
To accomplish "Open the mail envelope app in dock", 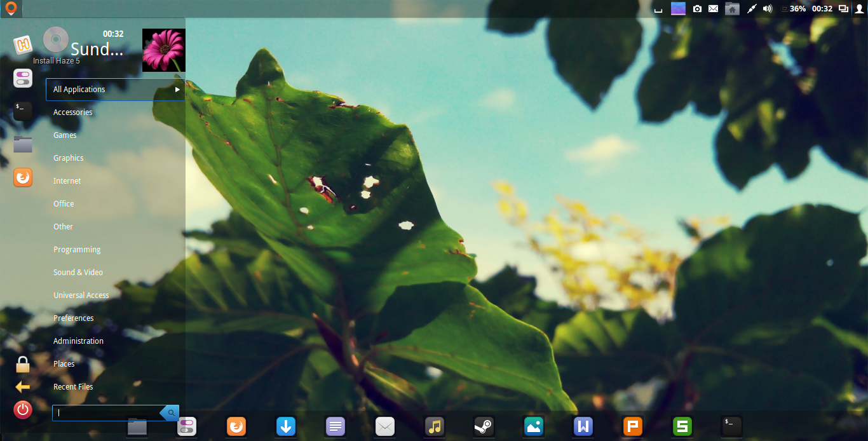I will (x=385, y=426).
